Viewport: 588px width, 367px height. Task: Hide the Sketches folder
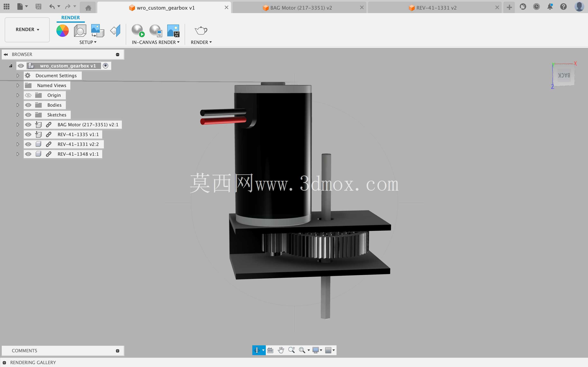point(28,115)
